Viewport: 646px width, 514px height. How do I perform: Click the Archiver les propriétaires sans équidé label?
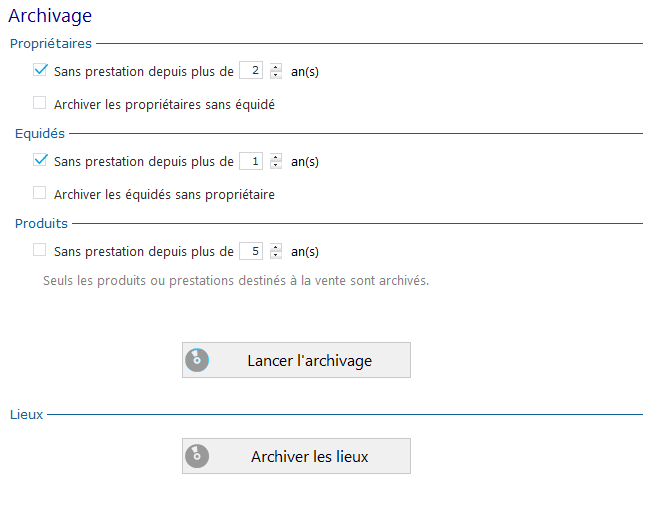(164, 105)
